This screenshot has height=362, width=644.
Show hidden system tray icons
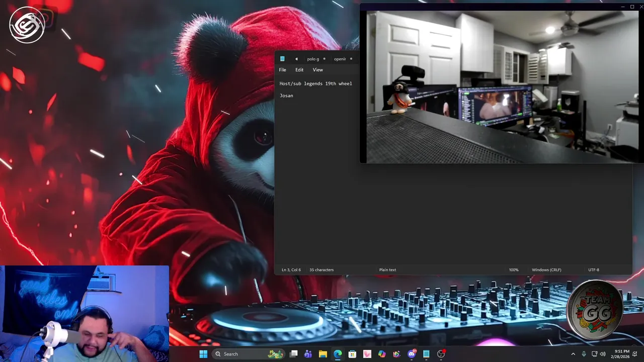click(573, 354)
